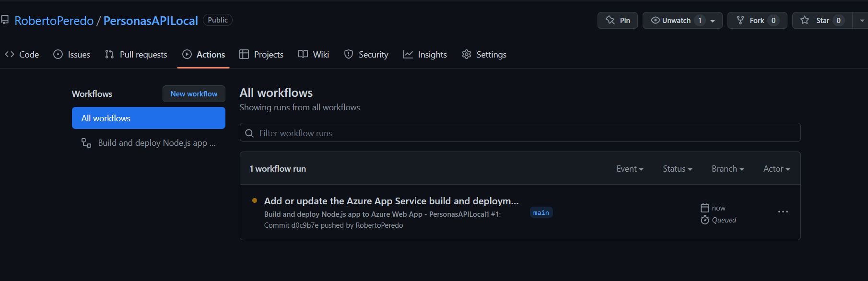
Task: Click the New workflow button
Action: click(x=194, y=94)
